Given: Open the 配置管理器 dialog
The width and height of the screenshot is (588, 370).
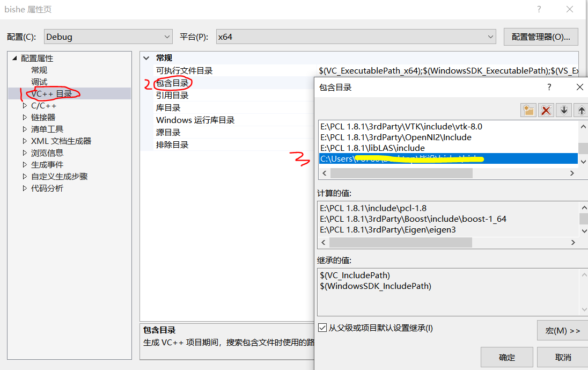Looking at the screenshot, I should 540,37.
